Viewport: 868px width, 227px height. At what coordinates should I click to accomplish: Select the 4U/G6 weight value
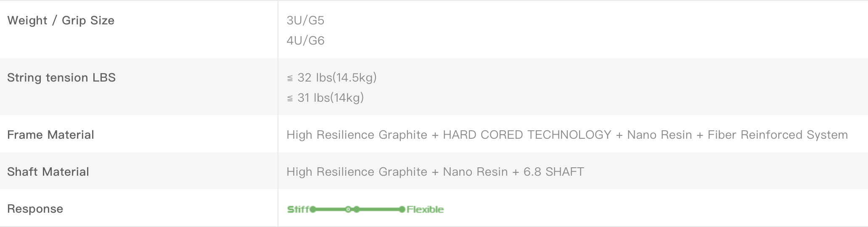click(305, 41)
